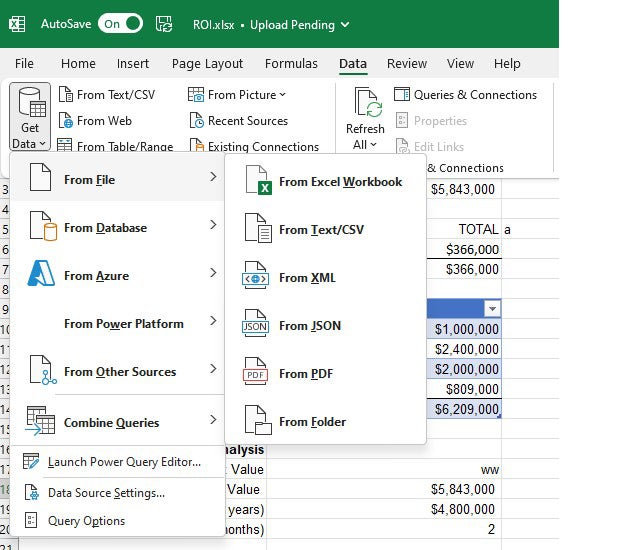The height and width of the screenshot is (550, 620).
Task: Click the Combine Queries icon
Action: point(40,421)
